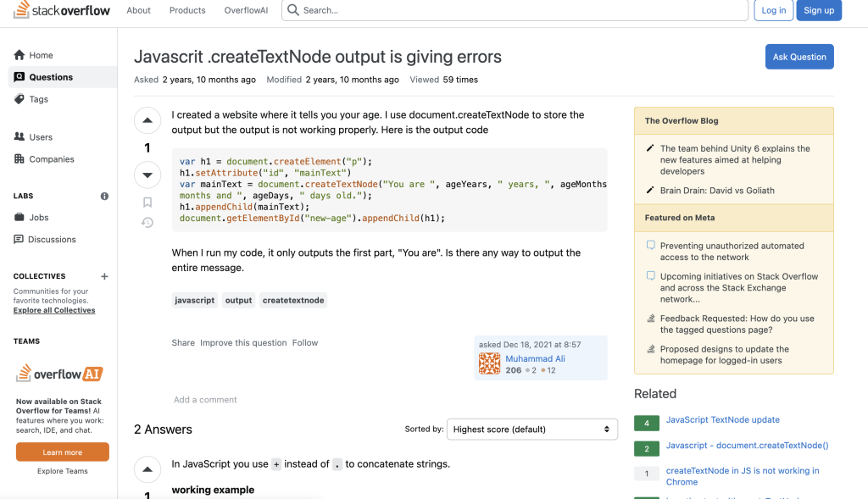Viewport: 868px width, 499px height.
Task: Bookmark this question using bookmark icon
Action: [147, 202]
